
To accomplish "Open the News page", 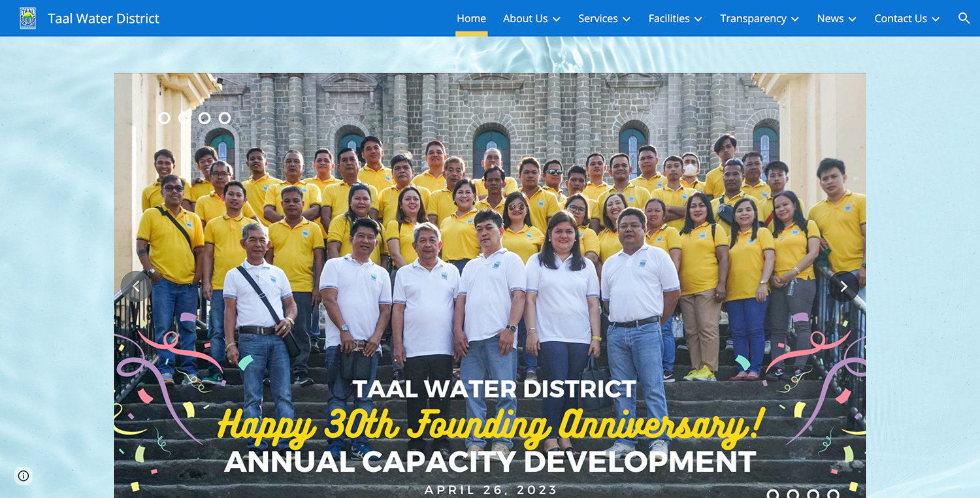I will click(x=830, y=18).
